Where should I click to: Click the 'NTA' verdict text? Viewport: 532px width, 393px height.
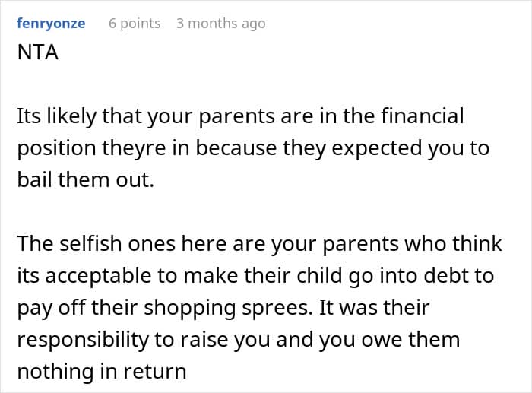pos(38,52)
